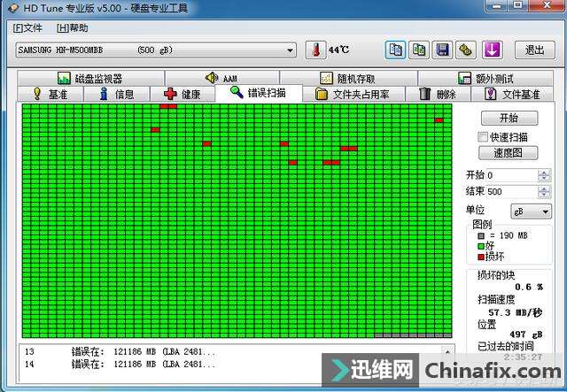Open the SAMSUNG HN-M500MBB drive dropdown

(156, 50)
